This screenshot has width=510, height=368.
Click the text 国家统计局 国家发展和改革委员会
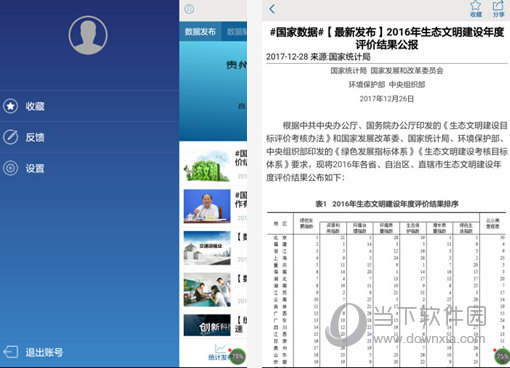(387, 71)
